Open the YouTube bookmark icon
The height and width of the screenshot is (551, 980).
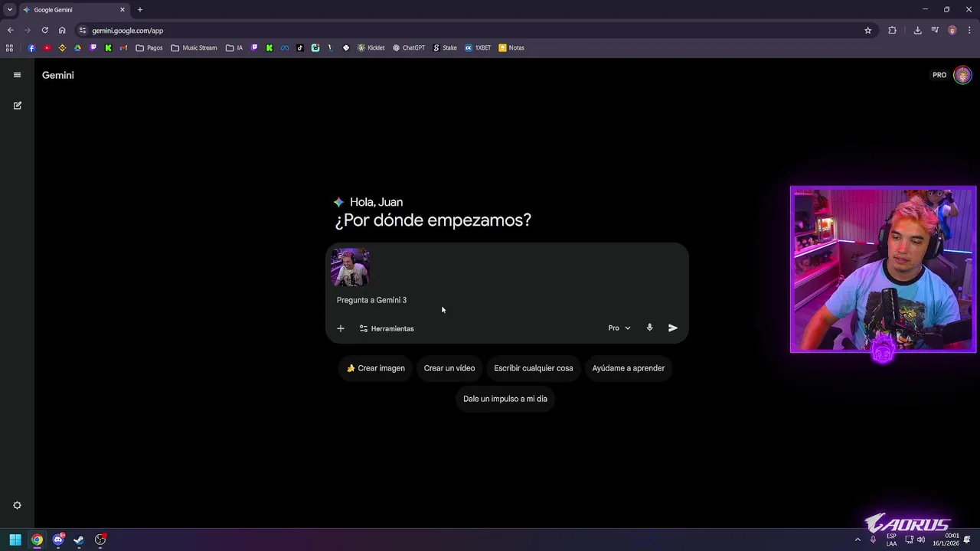[x=47, y=47]
